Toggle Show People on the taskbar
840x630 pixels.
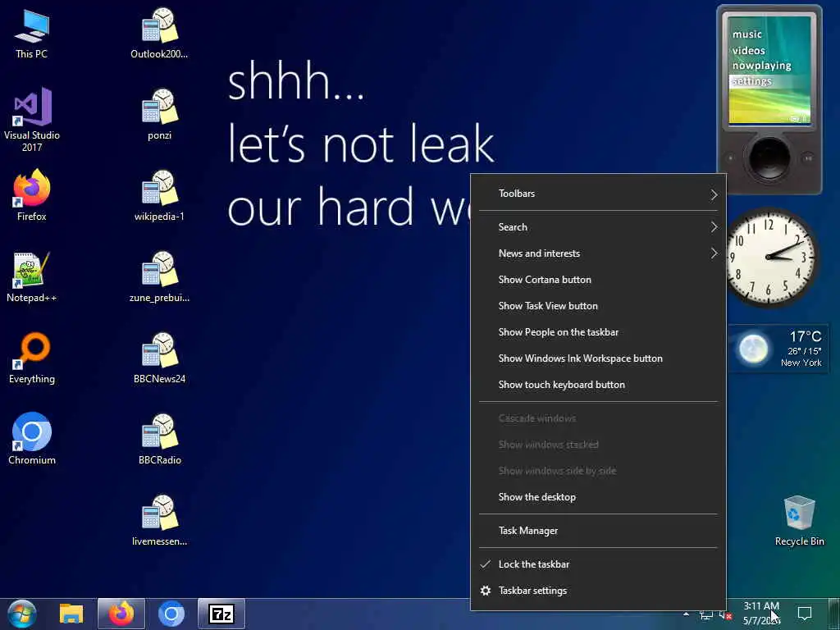[x=598, y=332]
